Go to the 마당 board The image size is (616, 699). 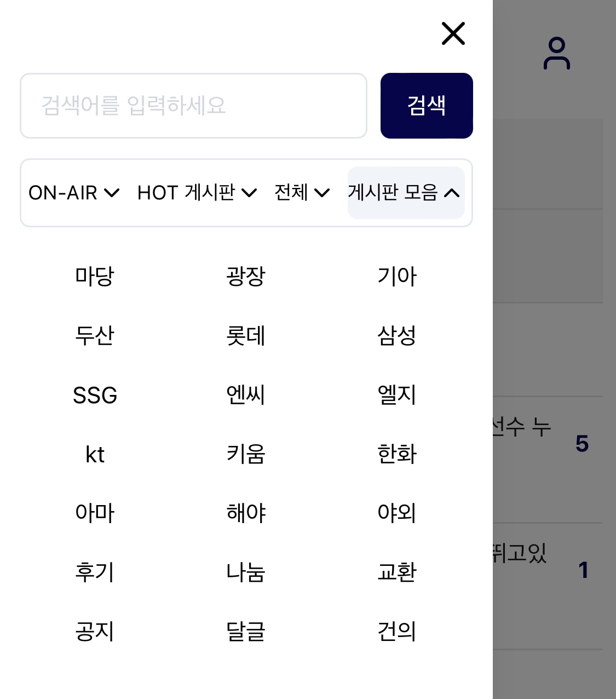point(95,276)
